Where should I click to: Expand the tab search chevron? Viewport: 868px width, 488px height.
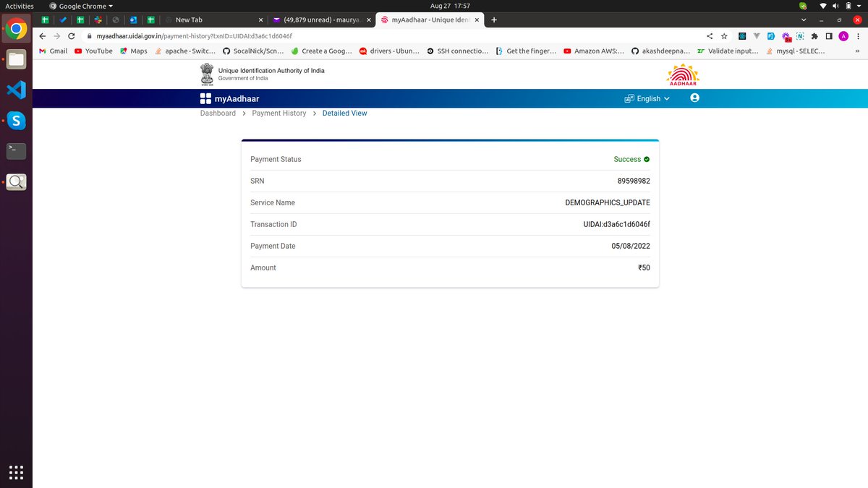804,20
